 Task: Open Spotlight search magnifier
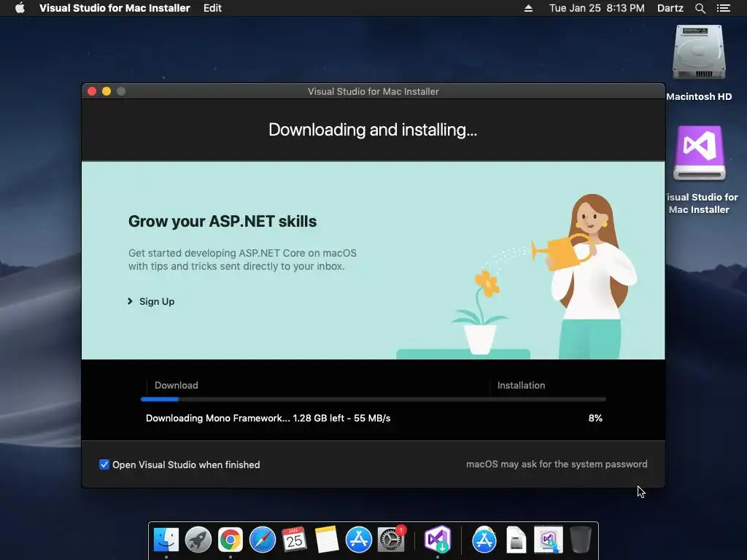[x=700, y=8]
